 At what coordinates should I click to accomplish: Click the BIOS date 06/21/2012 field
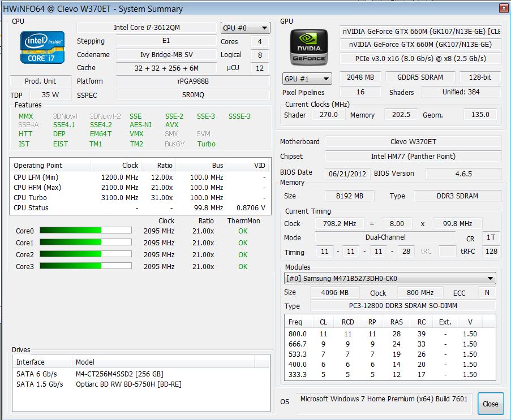point(347,174)
